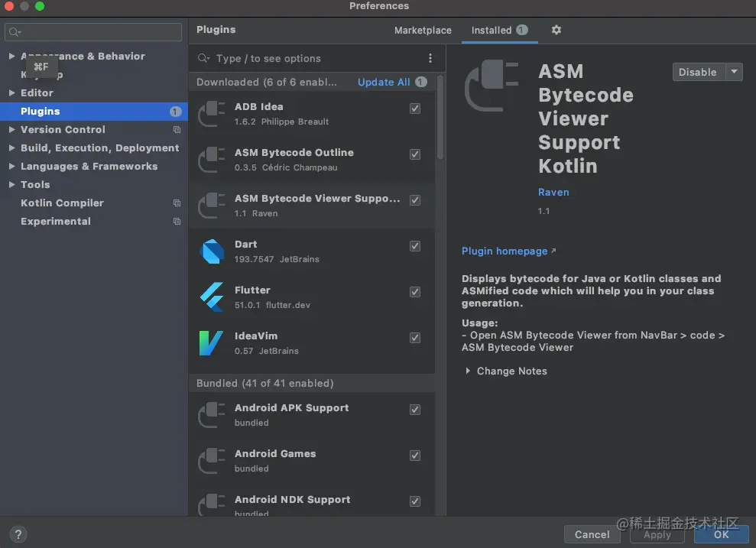
Task: Uncheck the Android APK Support checkbox
Action: click(414, 409)
